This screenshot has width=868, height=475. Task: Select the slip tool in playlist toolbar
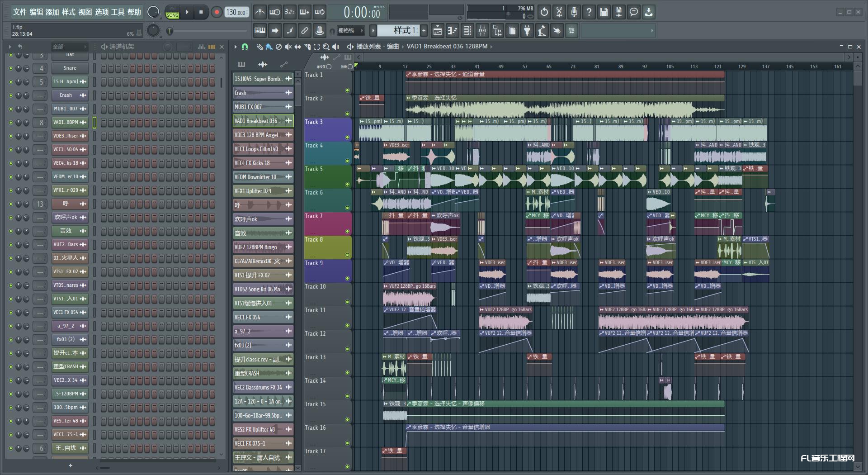point(297,47)
